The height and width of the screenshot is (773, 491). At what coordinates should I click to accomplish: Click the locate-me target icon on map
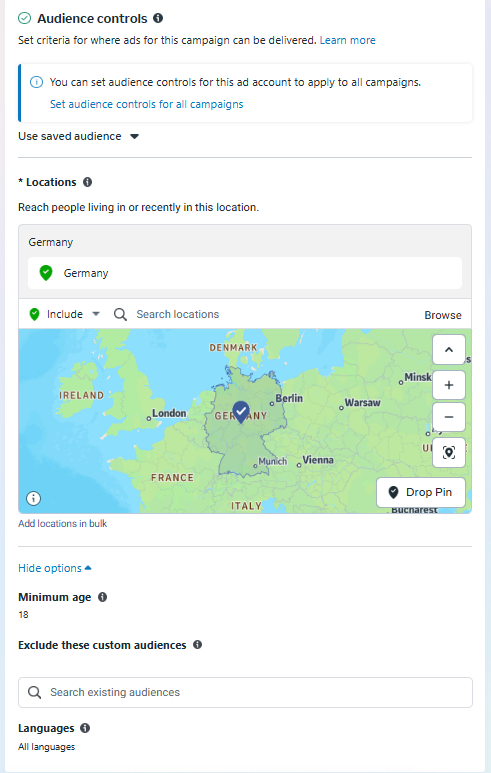(x=449, y=452)
